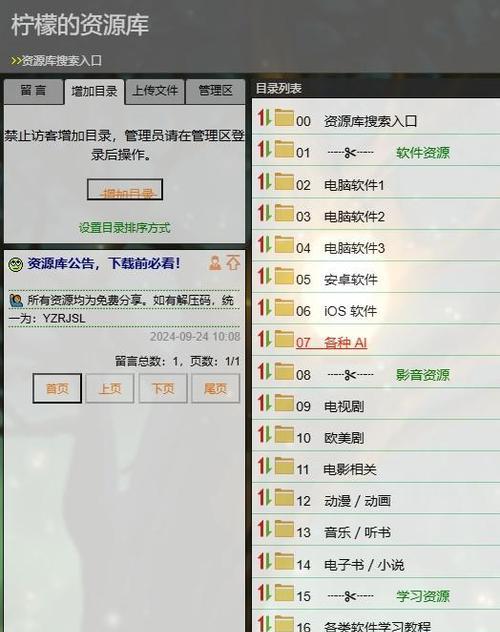Open directory 13 音乐 / 听书
This screenshot has width=500, height=632.
tap(343, 532)
